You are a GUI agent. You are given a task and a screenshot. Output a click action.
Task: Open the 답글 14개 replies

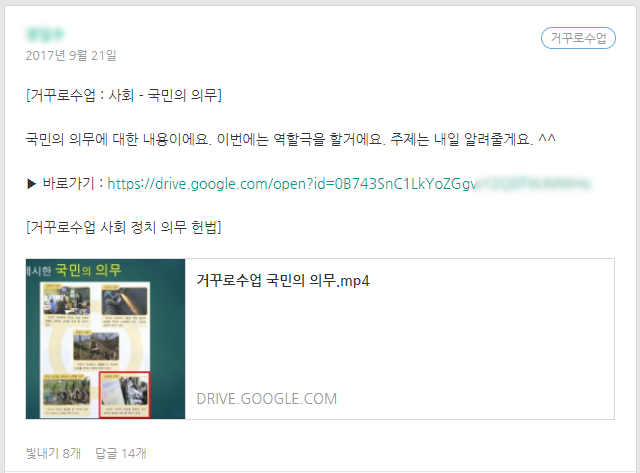tap(121, 453)
